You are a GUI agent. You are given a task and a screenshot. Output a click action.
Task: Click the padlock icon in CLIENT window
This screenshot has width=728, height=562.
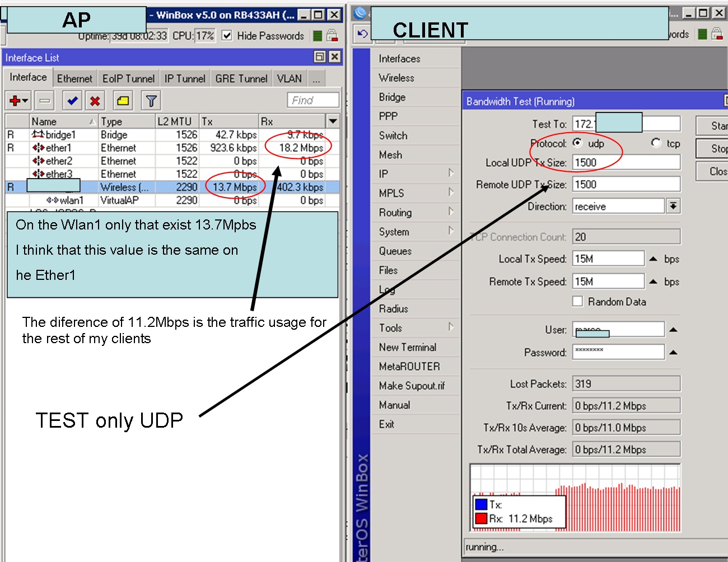pos(717,34)
